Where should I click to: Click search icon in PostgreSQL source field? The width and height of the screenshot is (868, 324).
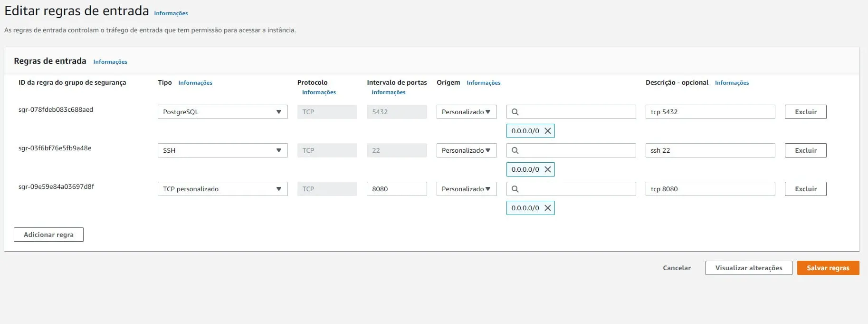pos(515,112)
